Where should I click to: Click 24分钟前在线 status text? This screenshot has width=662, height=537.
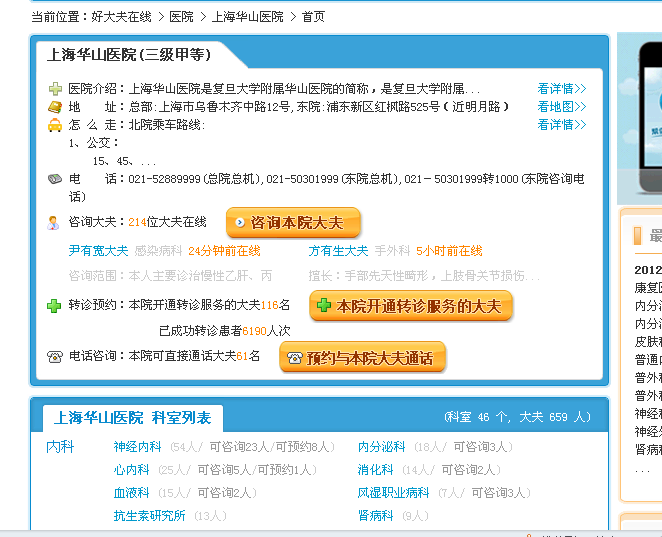click(x=224, y=251)
